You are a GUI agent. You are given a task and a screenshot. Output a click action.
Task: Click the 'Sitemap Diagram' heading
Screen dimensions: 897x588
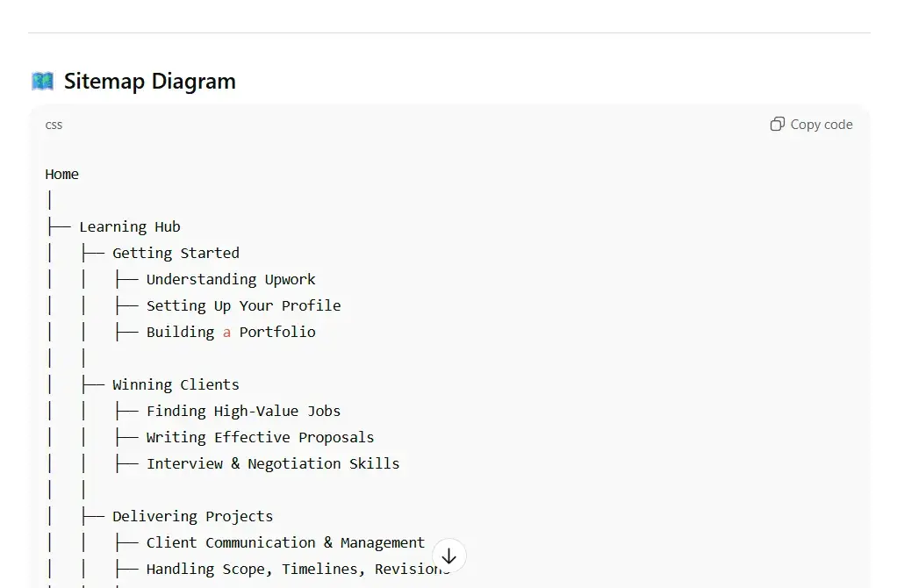149,81
